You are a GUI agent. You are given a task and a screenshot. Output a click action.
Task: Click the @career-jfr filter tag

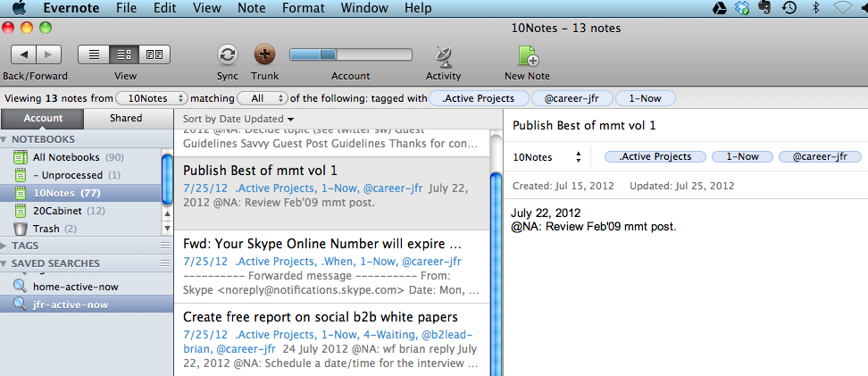coord(572,98)
